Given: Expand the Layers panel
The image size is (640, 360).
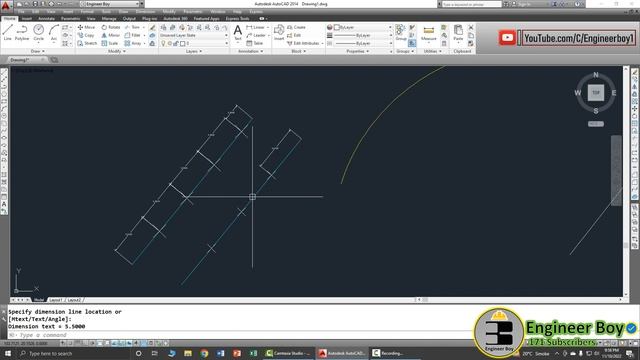Looking at the screenshot, I should 193,51.
